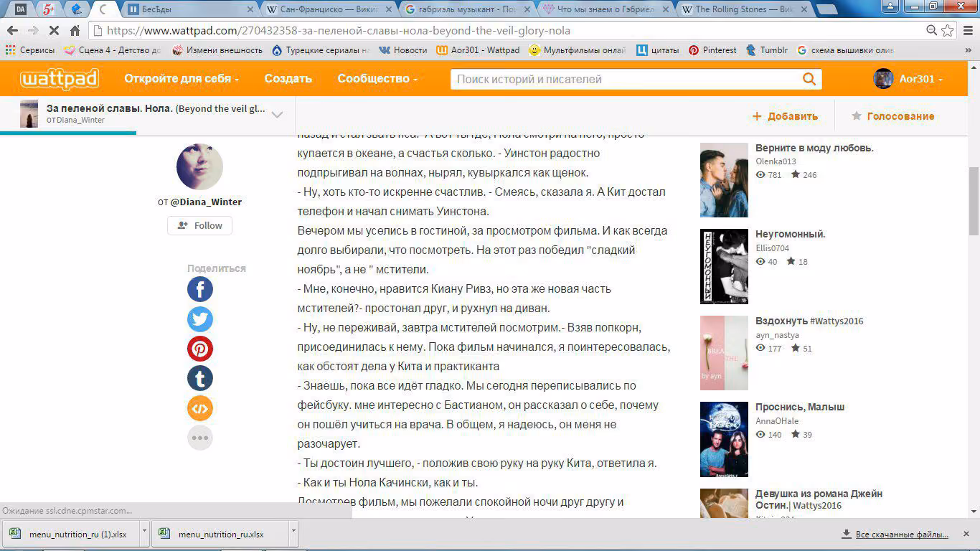Viewport: 980px width, 551px height.
Task: Click the Добавить button
Action: [x=785, y=116]
